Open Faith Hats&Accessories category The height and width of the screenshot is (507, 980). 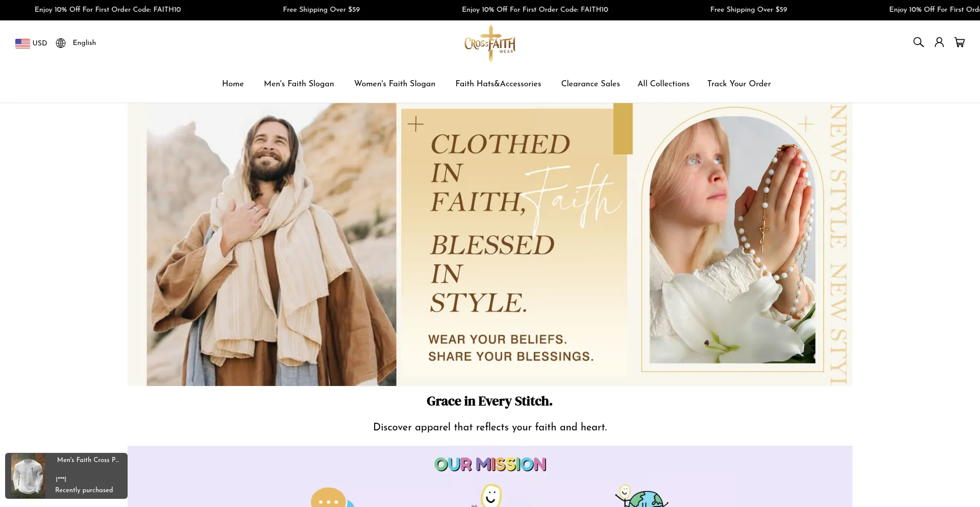point(498,84)
